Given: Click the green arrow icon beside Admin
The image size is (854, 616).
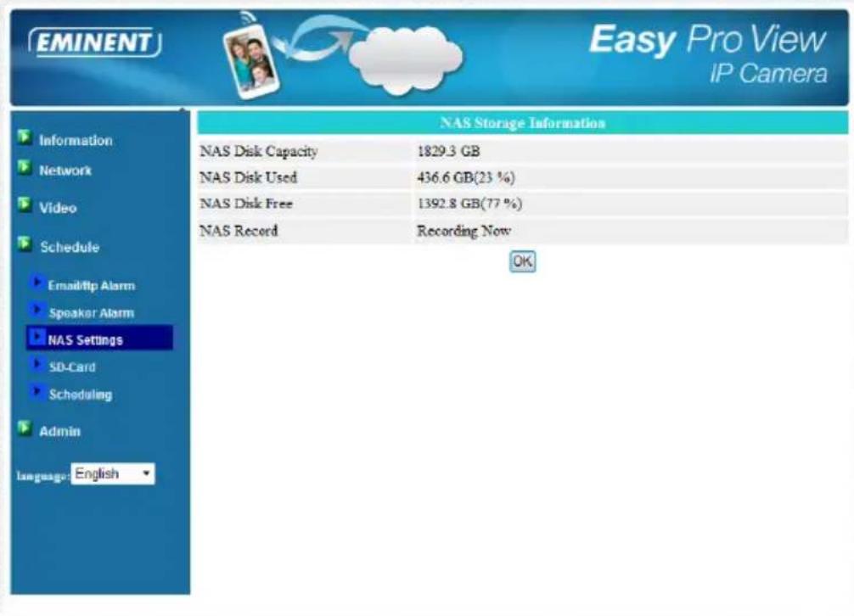Looking at the screenshot, I should 24,428.
